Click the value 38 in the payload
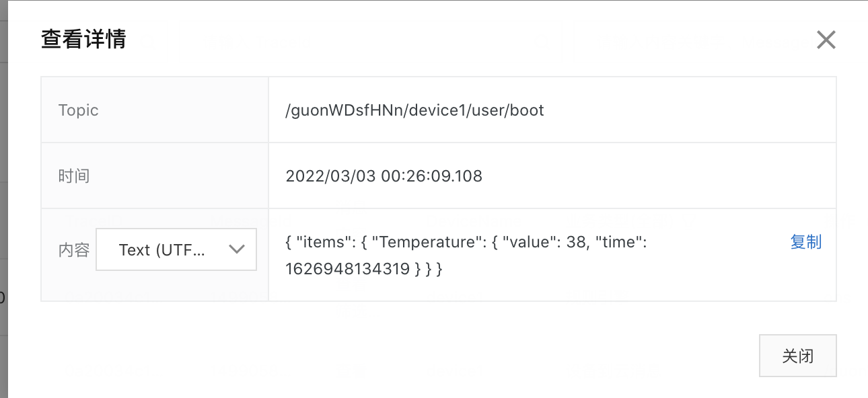 (577, 242)
